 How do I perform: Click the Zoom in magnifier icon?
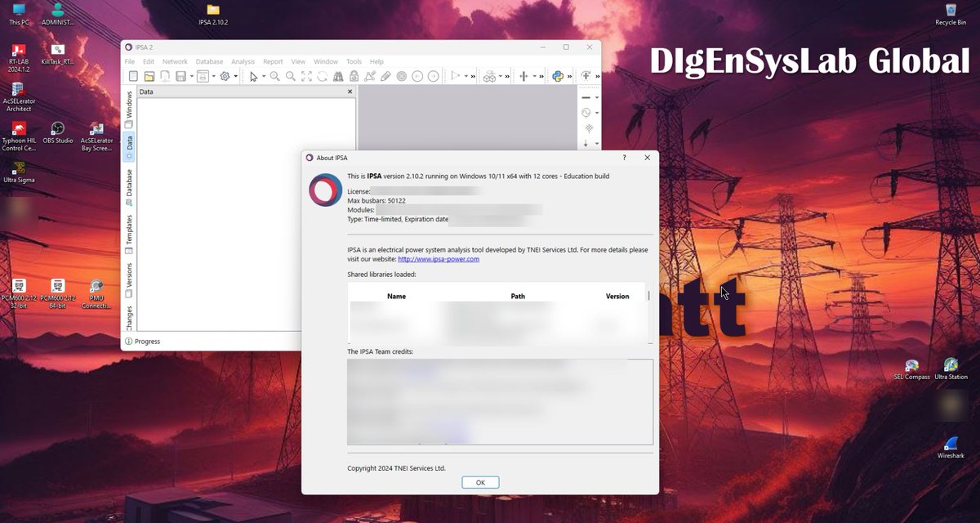[x=274, y=76]
